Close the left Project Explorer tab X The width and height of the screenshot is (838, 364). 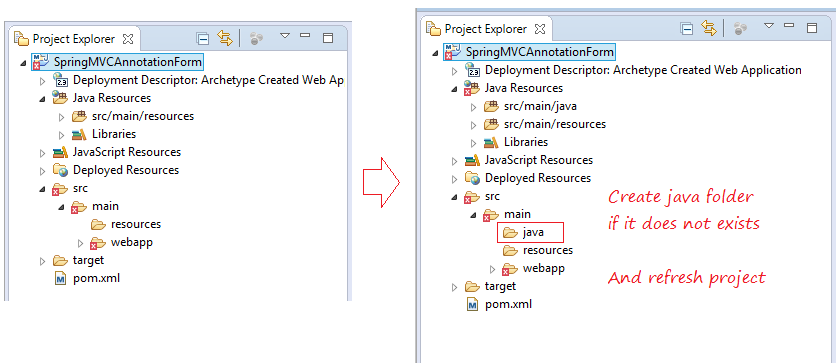tap(128, 39)
